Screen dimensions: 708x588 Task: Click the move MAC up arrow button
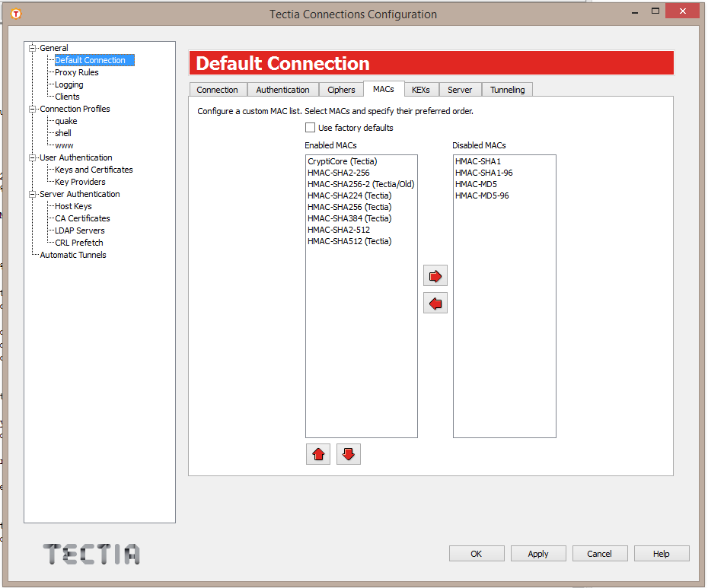click(x=318, y=454)
